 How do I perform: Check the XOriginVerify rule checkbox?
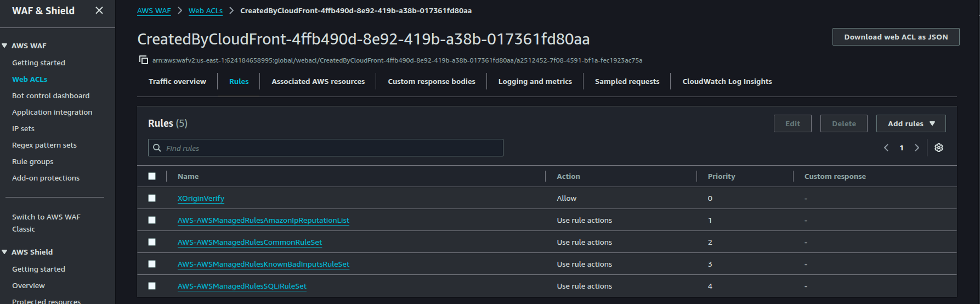click(x=152, y=198)
